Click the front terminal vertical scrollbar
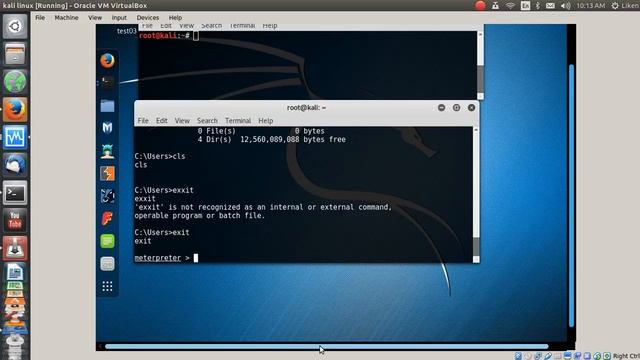Screen dimensions: 640x360 pos(476,195)
